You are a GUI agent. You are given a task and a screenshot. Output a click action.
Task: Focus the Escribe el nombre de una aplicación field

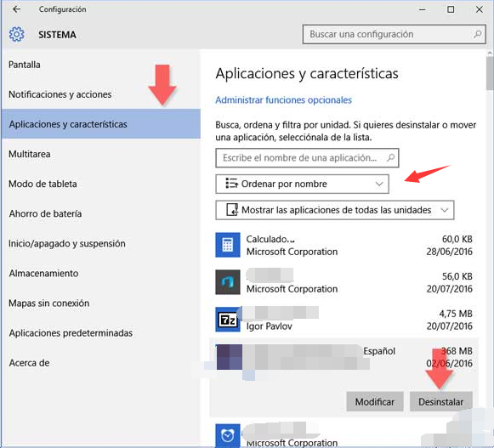click(307, 158)
